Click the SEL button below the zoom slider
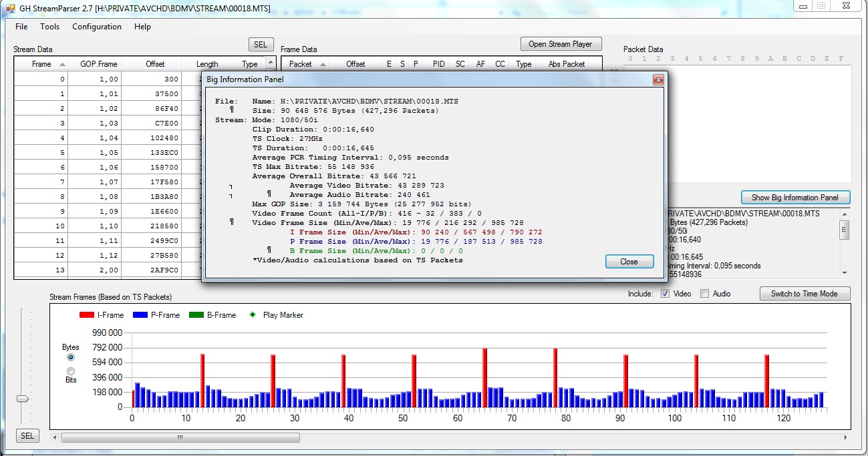The height and width of the screenshot is (456, 868). (27, 436)
